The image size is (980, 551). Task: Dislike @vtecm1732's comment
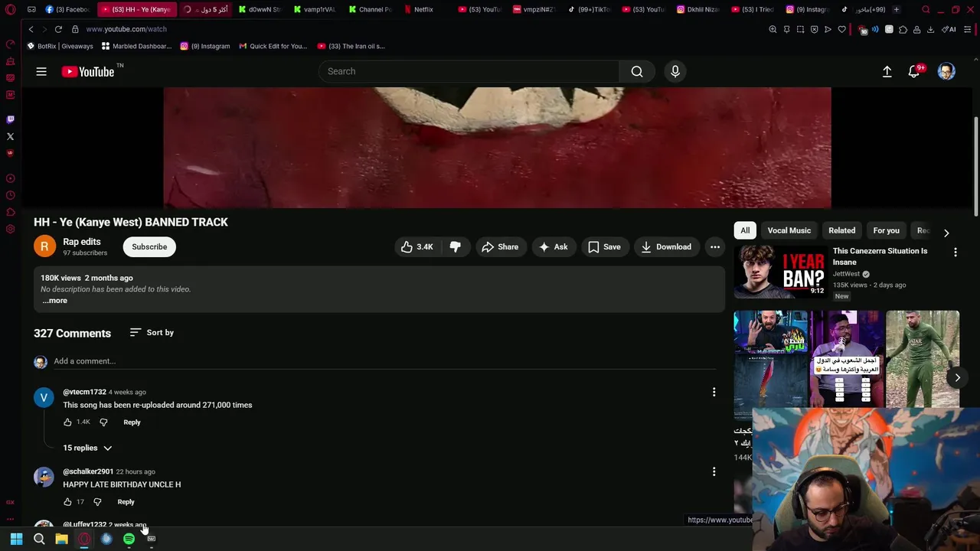(103, 422)
